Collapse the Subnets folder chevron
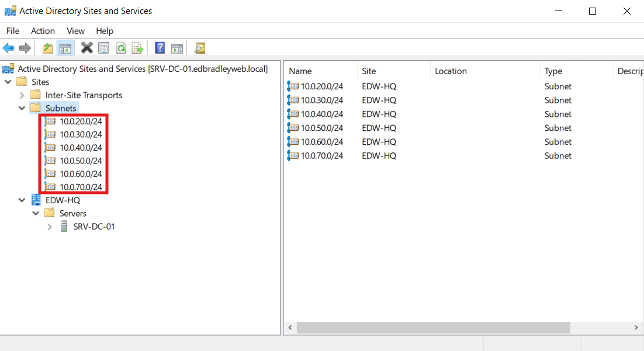644x351 pixels. click(x=22, y=107)
